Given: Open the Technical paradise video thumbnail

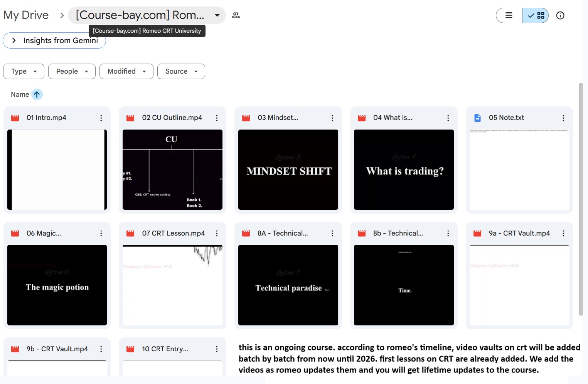Looking at the screenshot, I should click(288, 285).
